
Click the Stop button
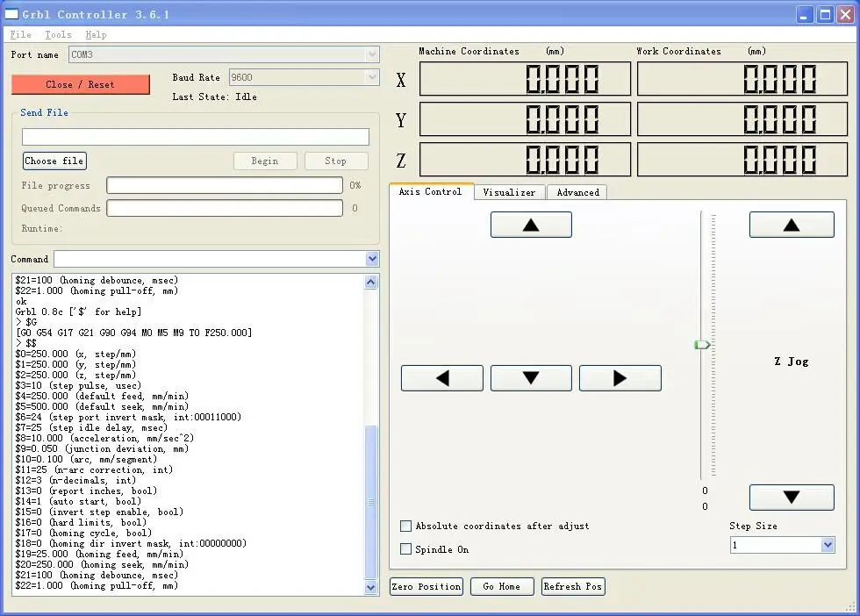tap(335, 161)
